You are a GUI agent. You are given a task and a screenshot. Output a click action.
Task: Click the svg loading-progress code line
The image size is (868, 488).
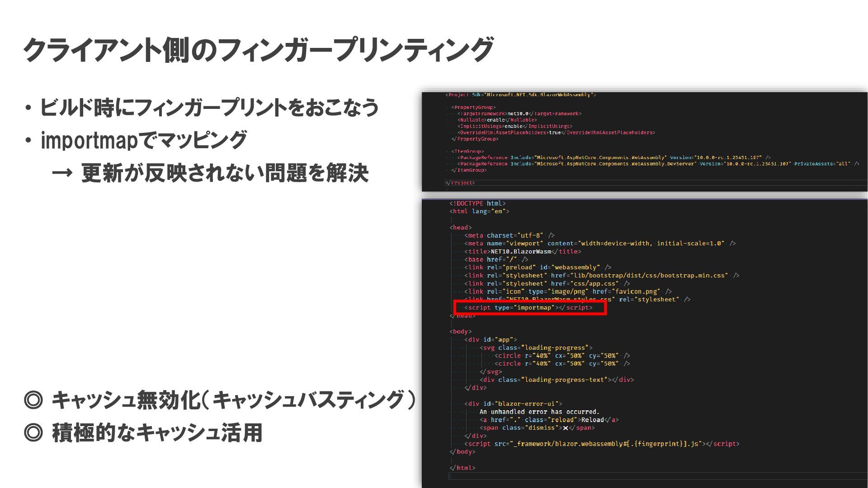pos(536,348)
